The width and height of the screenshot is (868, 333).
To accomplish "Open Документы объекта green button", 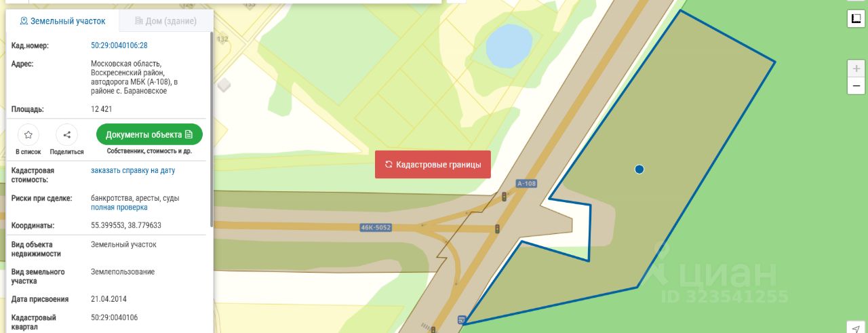I will click(149, 134).
